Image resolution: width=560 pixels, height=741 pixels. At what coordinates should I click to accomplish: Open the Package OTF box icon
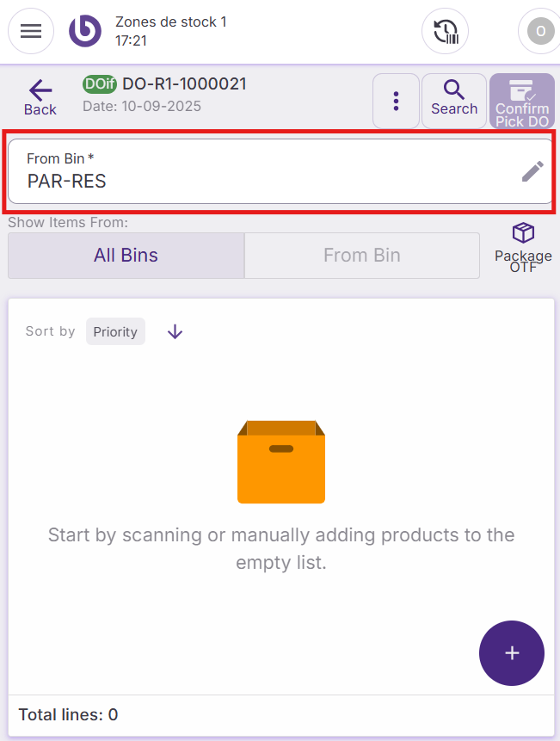pyautogui.click(x=523, y=246)
